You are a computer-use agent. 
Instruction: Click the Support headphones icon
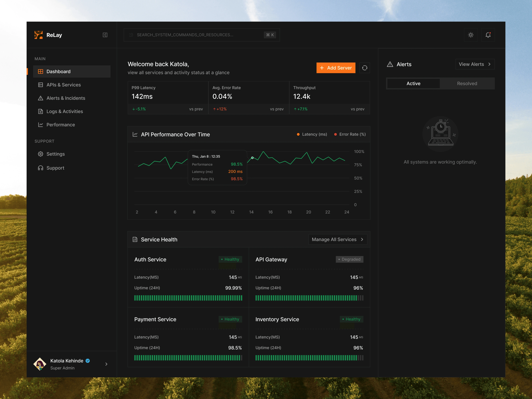[x=40, y=168]
